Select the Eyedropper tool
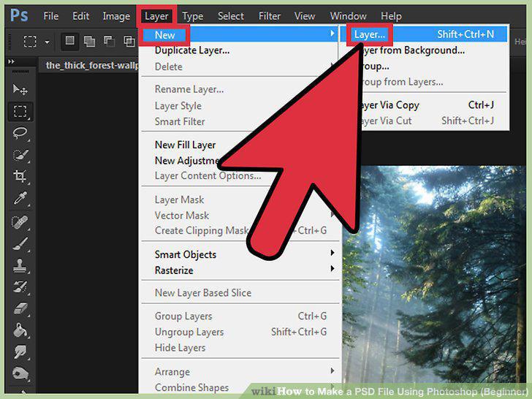Image resolution: width=532 pixels, height=399 pixels. [20, 199]
